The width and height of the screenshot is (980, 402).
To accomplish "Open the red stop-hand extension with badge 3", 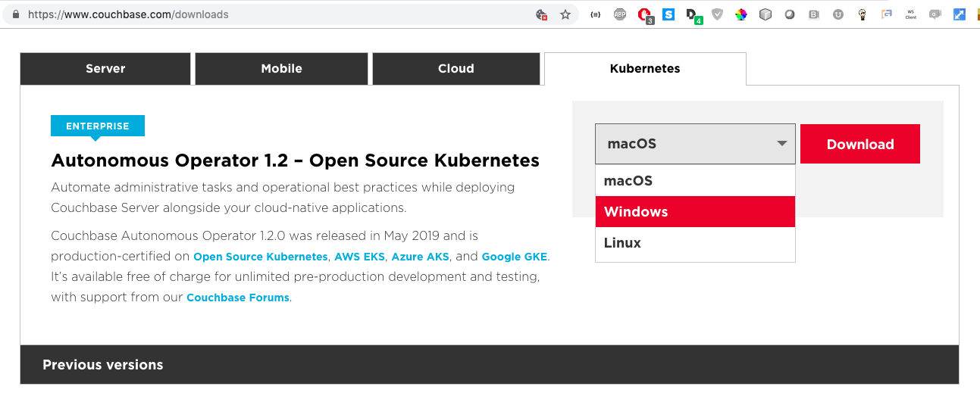I will (645, 15).
